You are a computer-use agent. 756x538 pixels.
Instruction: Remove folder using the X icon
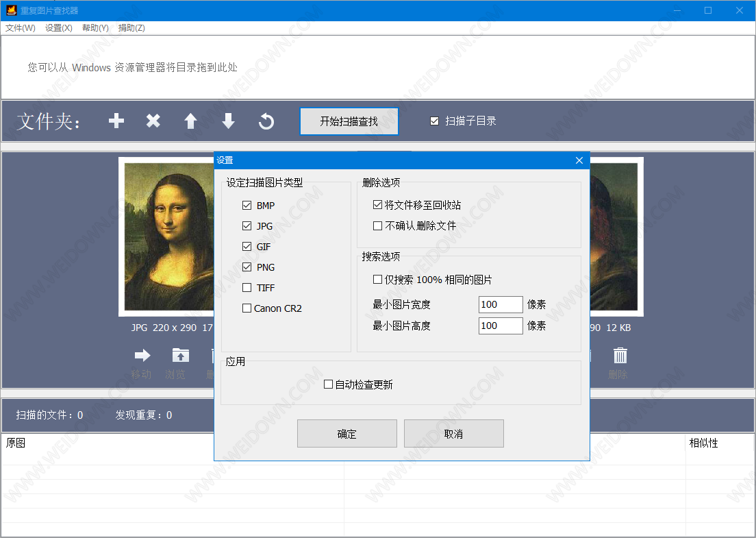coord(153,121)
